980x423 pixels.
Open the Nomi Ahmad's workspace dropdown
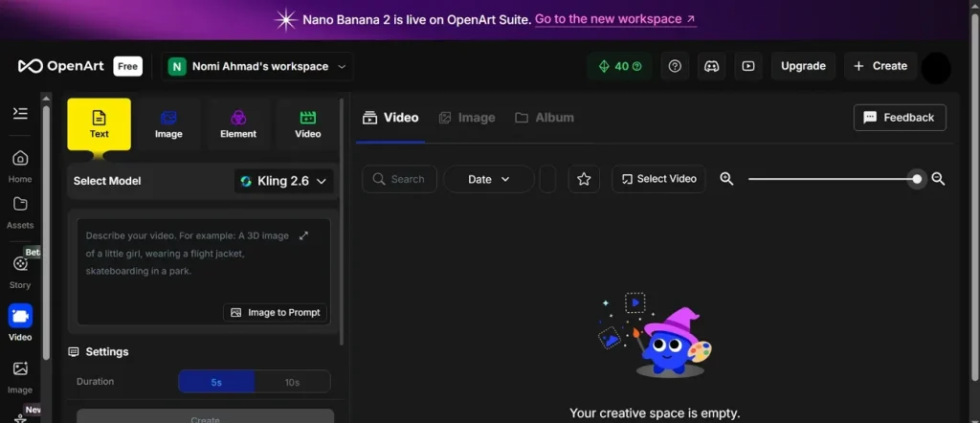click(x=257, y=66)
